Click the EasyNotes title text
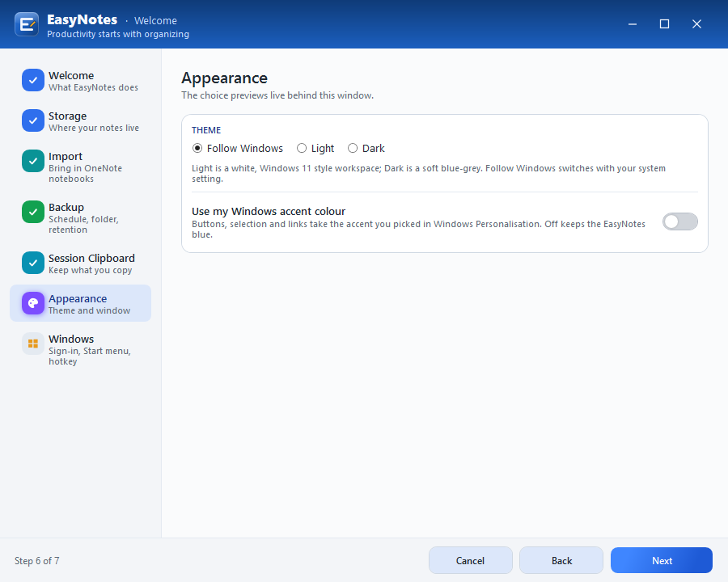This screenshot has height=582, width=728. [83, 19]
